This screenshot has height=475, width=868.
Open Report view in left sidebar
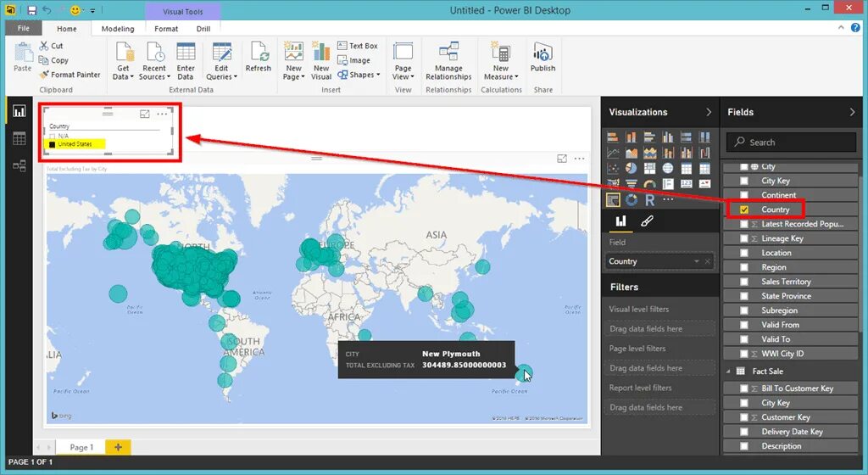(x=19, y=111)
